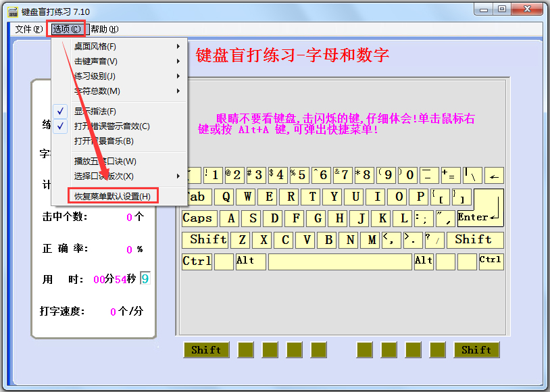The image size is (550, 392).
Task: Click the app icon in title bar
Action: (13, 11)
